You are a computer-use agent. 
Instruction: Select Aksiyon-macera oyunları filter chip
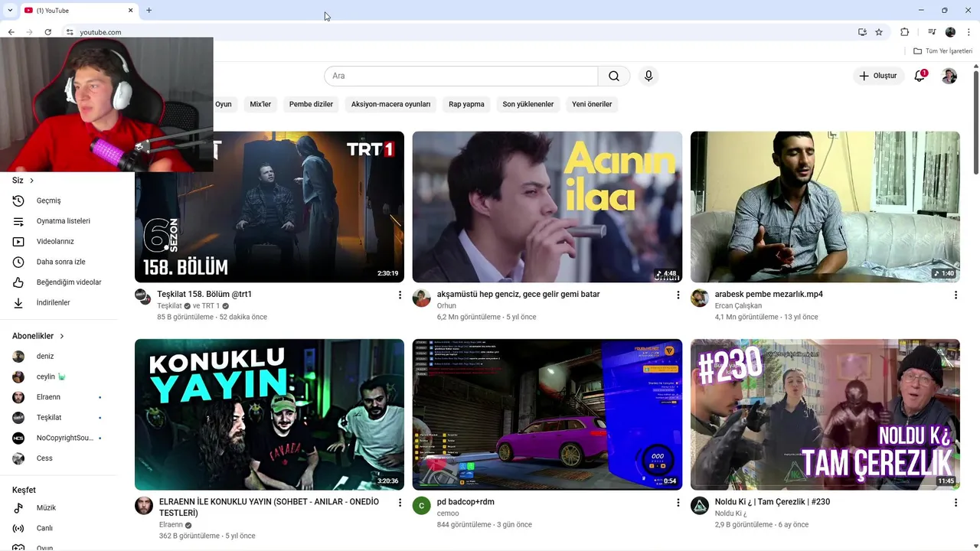(x=390, y=104)
